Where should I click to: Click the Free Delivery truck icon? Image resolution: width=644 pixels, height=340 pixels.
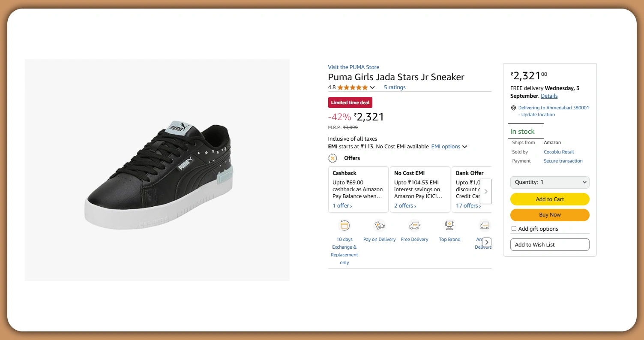pos(414,226)
